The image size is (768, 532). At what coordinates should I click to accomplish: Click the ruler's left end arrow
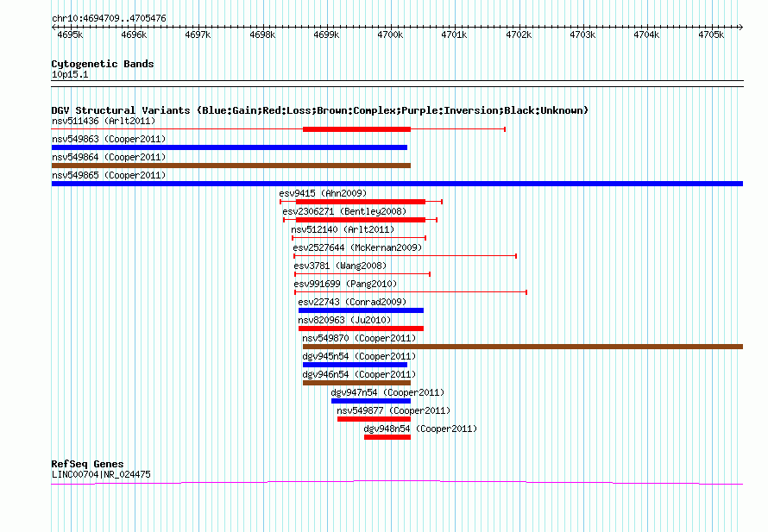coord(54,28)
